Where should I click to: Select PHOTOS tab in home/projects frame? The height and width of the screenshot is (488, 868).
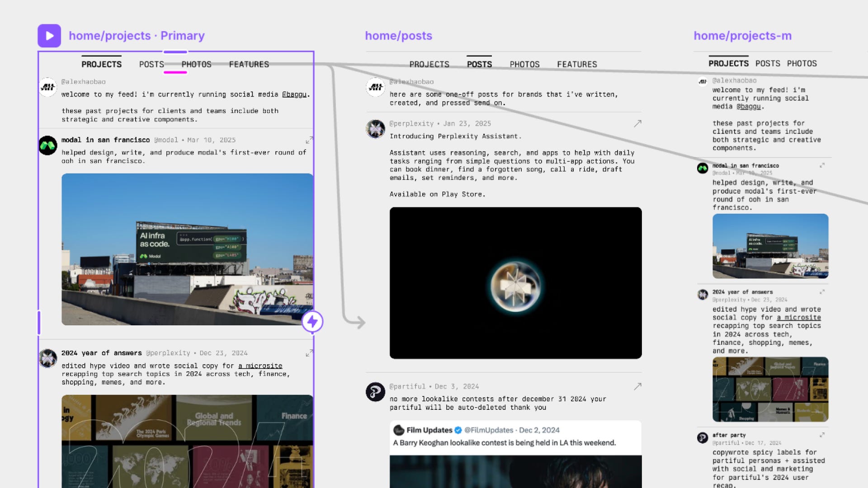point(197,64)
